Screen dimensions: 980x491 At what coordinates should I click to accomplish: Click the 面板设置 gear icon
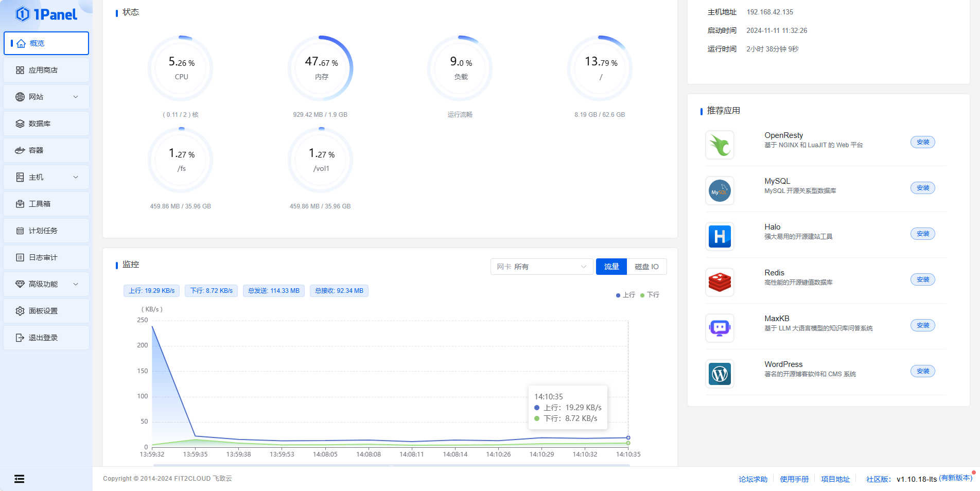[x=20, y=311]
